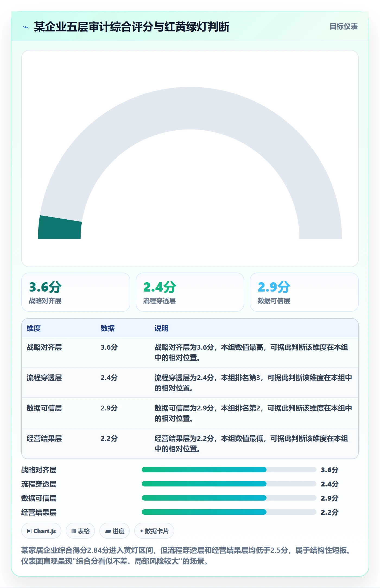Screen dimensions: 380x588
Task: Click the 目标仪表 label in header
Action: (343, 27)
